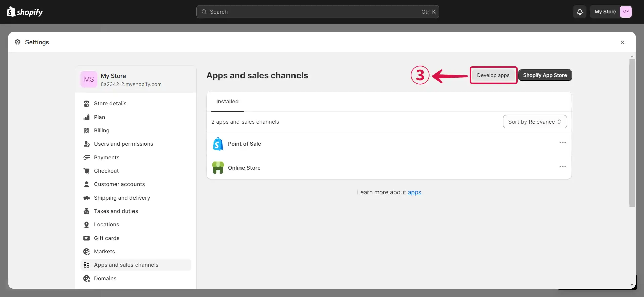Open Markets settings

tap(136, 251)
